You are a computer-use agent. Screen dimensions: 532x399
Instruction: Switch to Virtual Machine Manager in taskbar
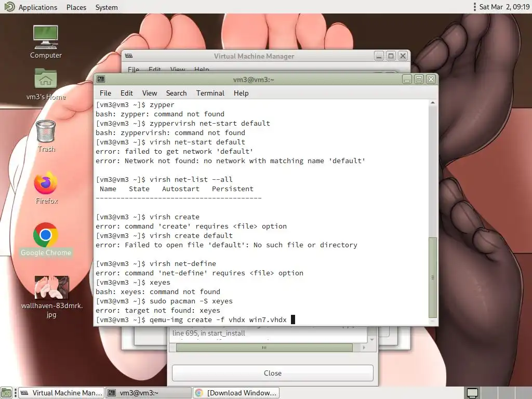[x=61, y=393]
